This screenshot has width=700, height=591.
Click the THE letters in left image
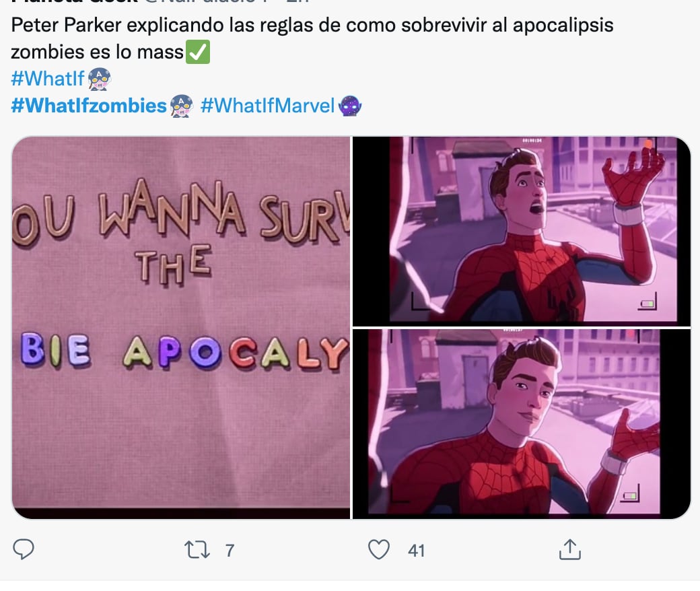coord(173,265)
